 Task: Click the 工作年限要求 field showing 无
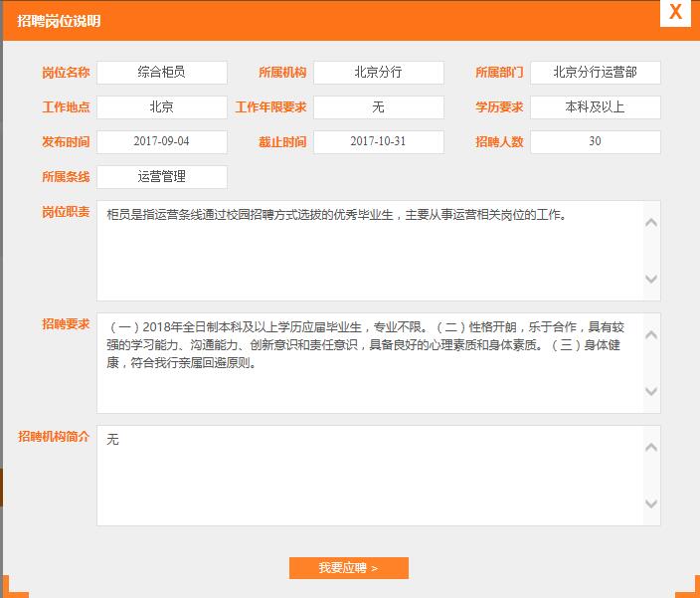tap(379, 107)
